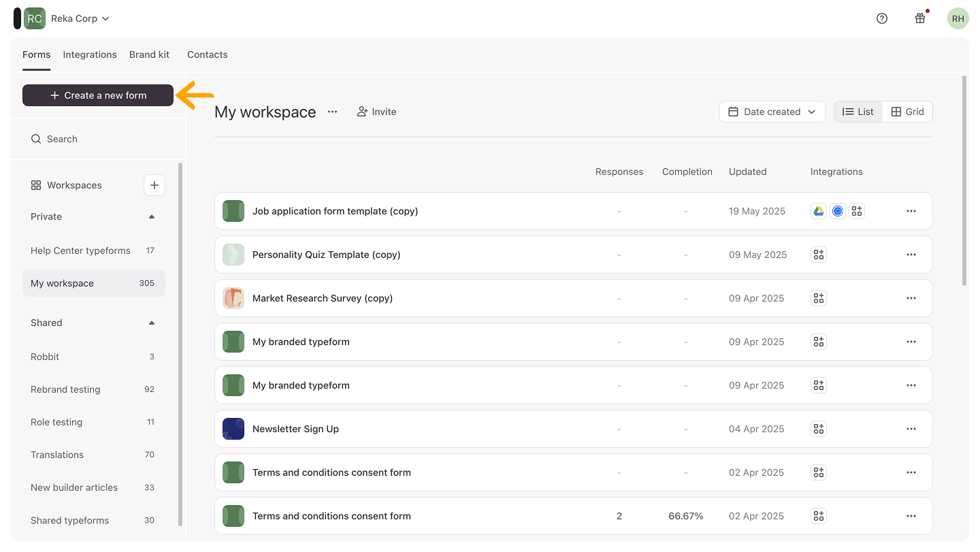Click the Completion column header
The width and height of the screenshot is (980, 552).
687,172
